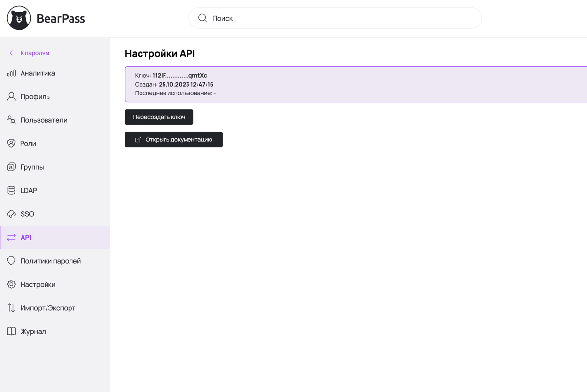
Task: Click the Роли mask icon
Action: 11,143
